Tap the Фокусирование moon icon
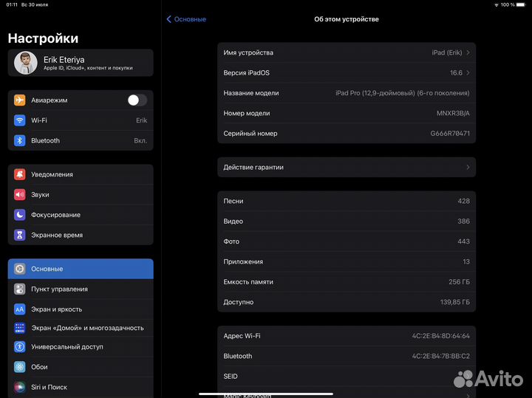The height and width of the screenshot is (398, 532). point(20,215)
